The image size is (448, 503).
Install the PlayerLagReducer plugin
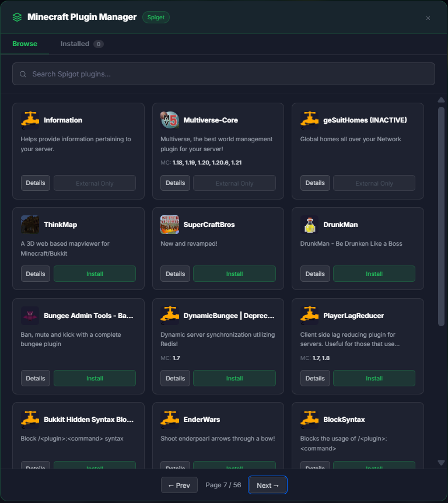[x=374, y=378]
